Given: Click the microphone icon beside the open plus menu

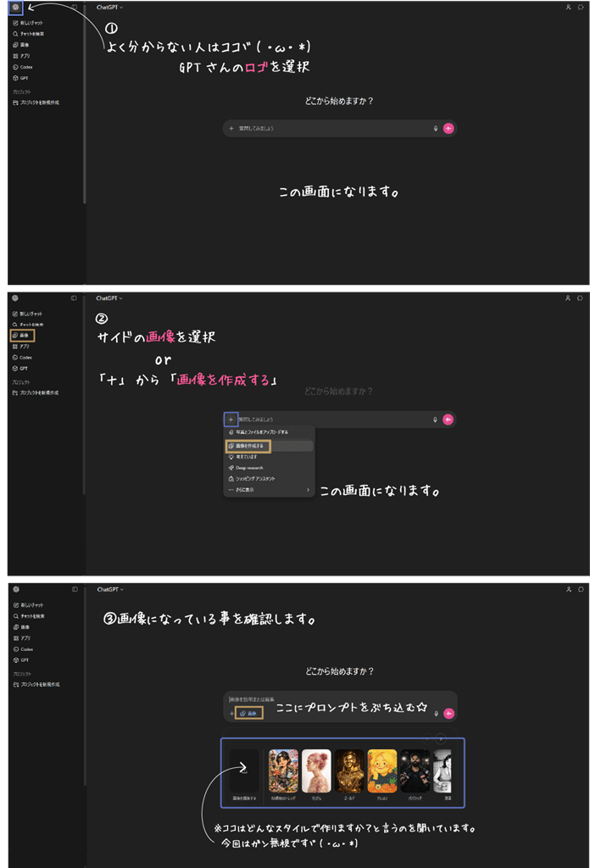Looking at the screenshot, I should tap(435, 420).
